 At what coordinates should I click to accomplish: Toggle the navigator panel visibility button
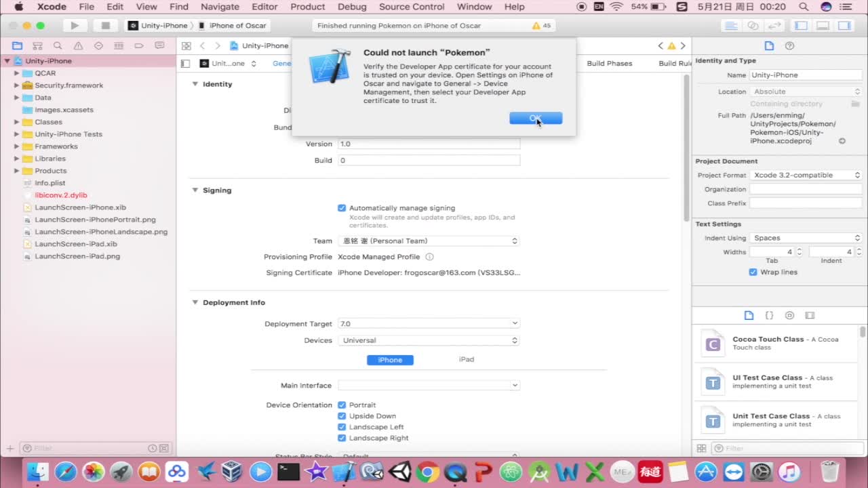[801, 26]
